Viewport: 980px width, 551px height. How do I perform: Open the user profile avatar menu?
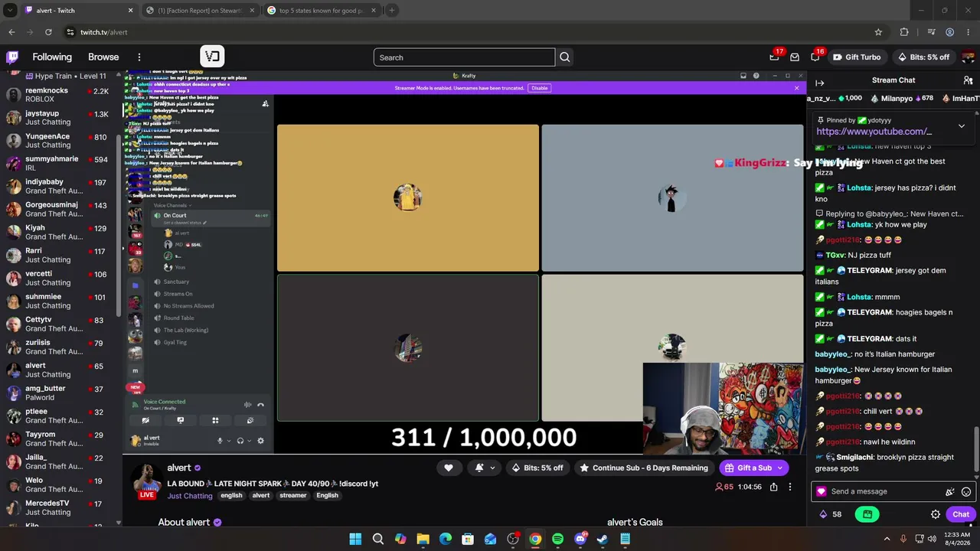pyautogui.click(x=968, y=57)
